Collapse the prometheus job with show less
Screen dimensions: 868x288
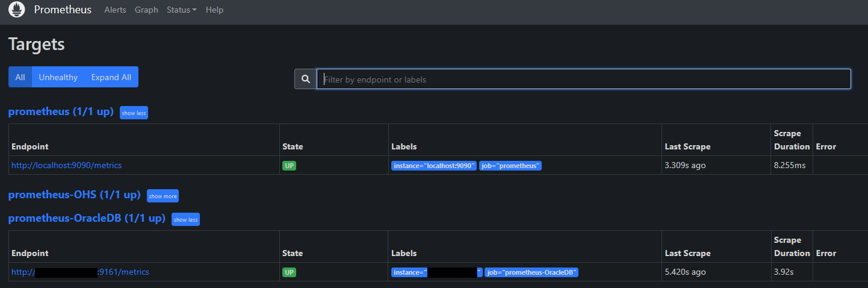[x=134, y=113]
